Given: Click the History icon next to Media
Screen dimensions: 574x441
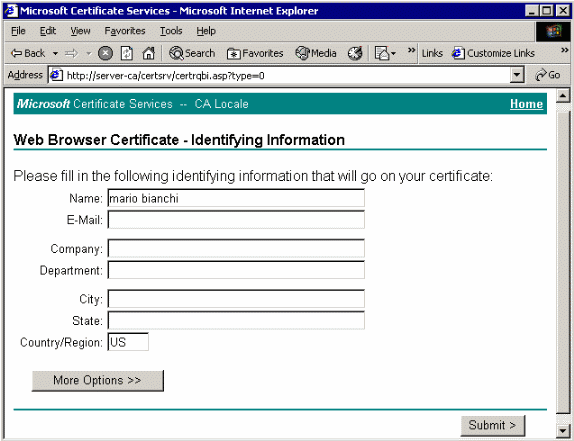Looking at the screenshot, I should [355, 53].
